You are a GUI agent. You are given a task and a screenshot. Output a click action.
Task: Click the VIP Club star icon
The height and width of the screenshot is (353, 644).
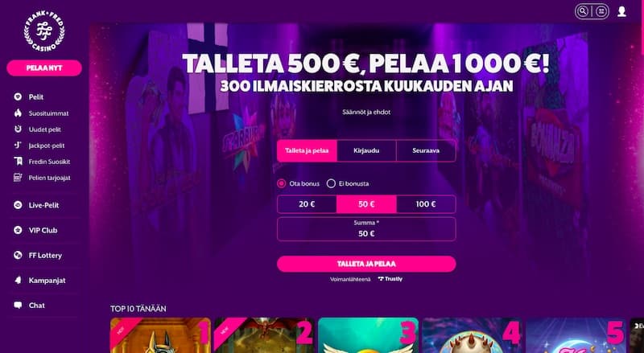(x=18, y=230)
